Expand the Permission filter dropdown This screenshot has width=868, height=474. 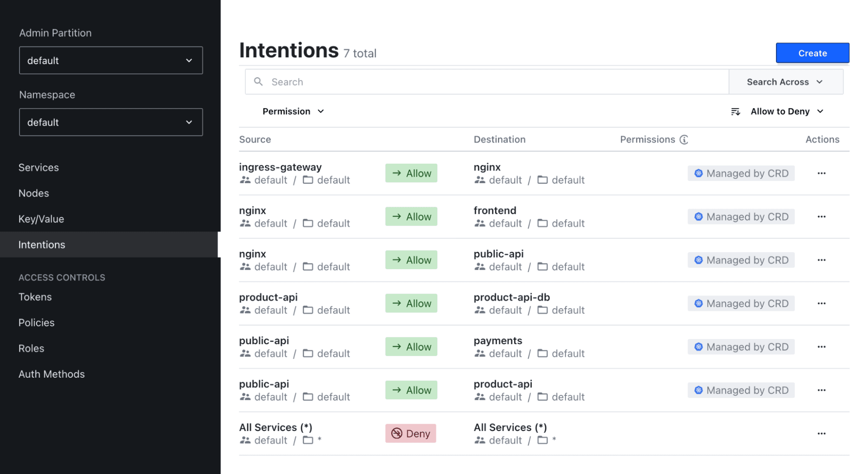pos(293,111)
